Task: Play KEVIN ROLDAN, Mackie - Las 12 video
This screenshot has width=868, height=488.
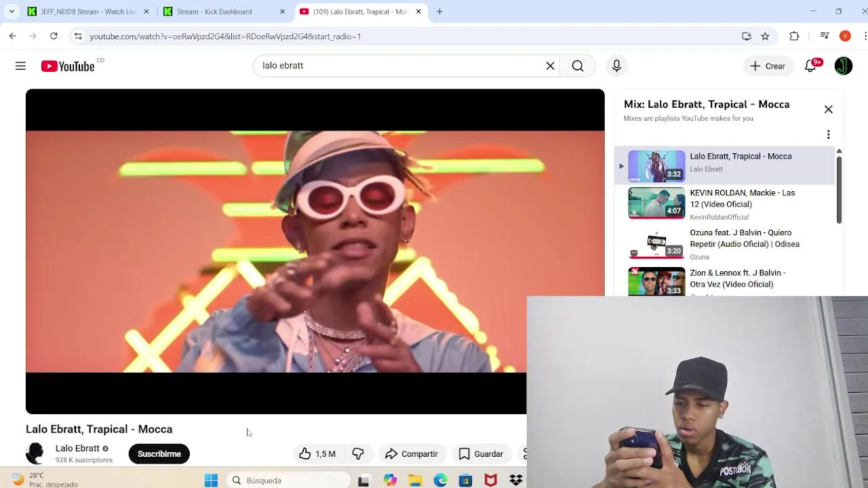Action: click(x=726, y=203)
